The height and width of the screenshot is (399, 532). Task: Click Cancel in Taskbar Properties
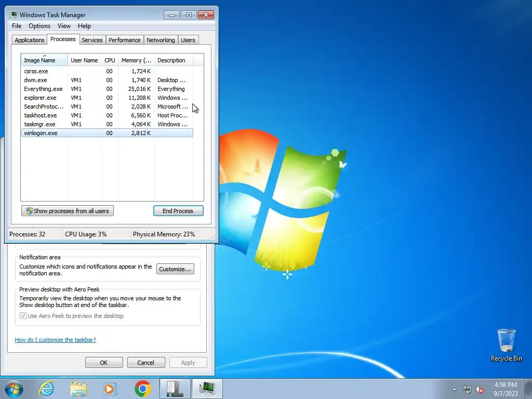(145, 362)
